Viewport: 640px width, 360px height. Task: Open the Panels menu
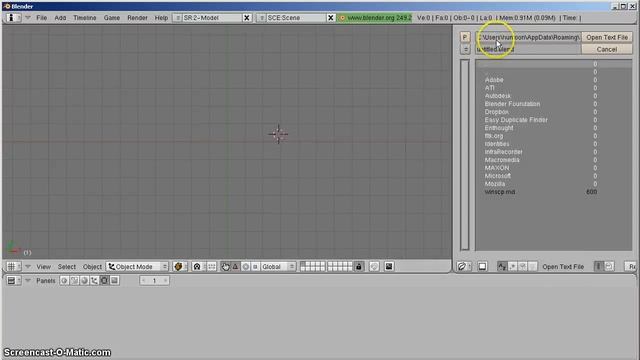[45, 280]
